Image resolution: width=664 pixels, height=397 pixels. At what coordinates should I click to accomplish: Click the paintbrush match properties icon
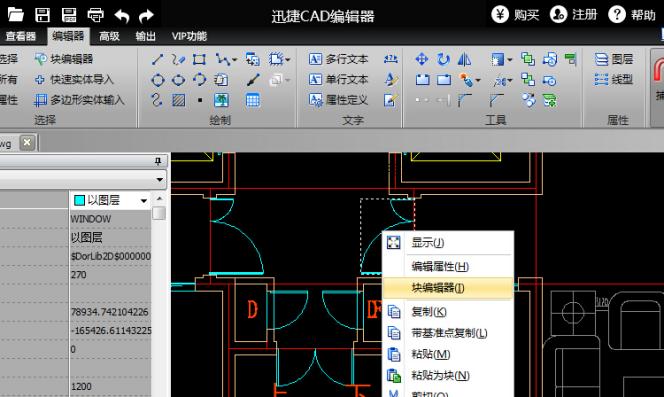(x=253, y=80)
